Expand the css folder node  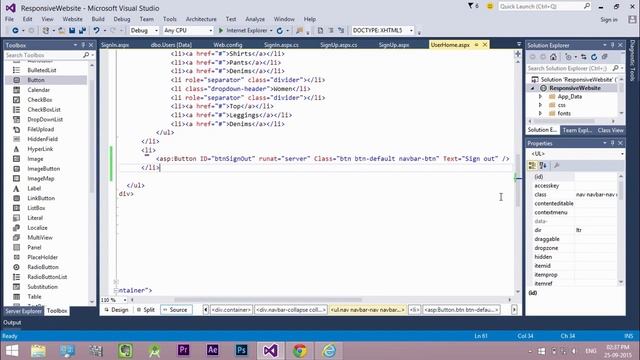click(x=540, y=105)
